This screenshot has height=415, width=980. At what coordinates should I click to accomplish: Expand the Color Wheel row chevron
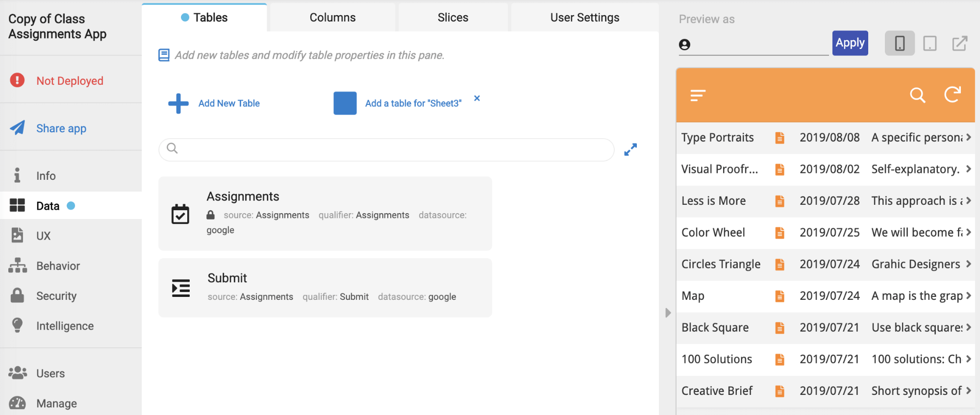[968, 232]
